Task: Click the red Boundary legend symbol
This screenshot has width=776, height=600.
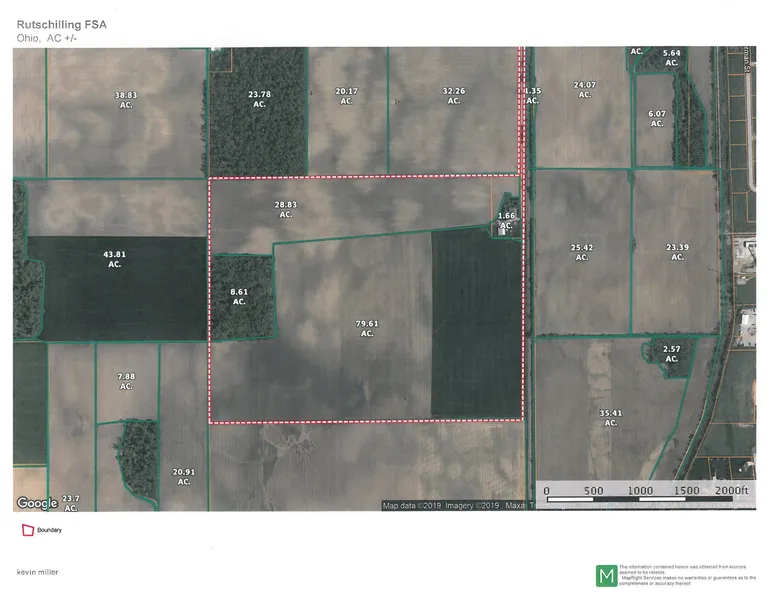Action: click(x=25, y=530)
